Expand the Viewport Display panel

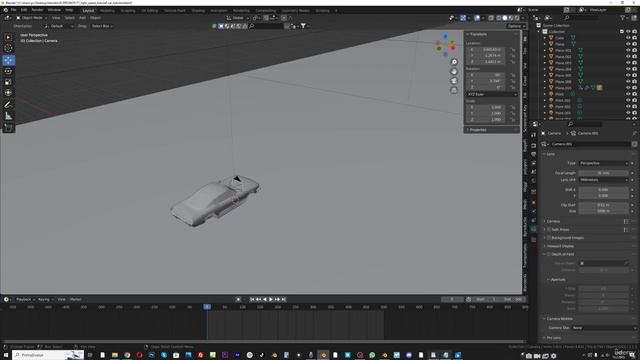(560, 246)
